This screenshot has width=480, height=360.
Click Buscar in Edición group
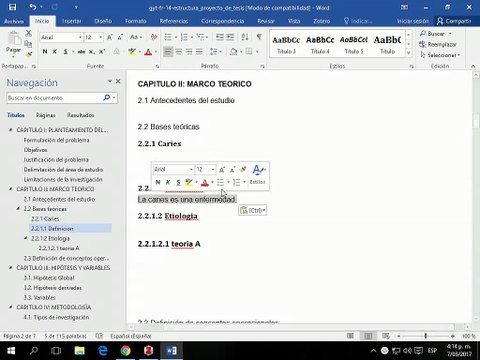point(436,34)
